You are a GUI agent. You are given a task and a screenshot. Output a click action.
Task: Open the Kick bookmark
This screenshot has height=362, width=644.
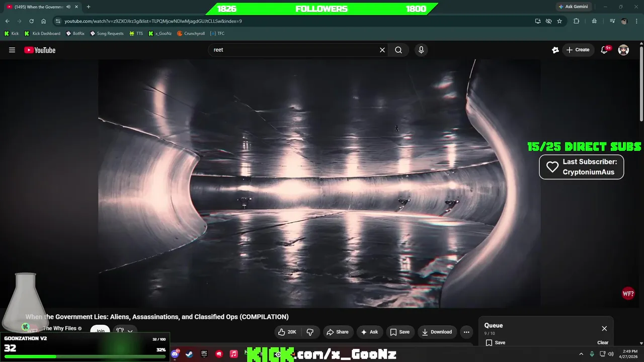coord(12,34)
